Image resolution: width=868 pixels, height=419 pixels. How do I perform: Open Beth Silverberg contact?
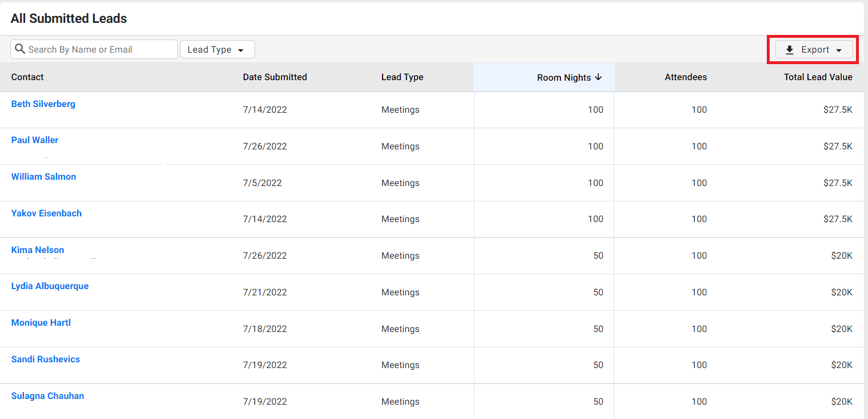43,104
